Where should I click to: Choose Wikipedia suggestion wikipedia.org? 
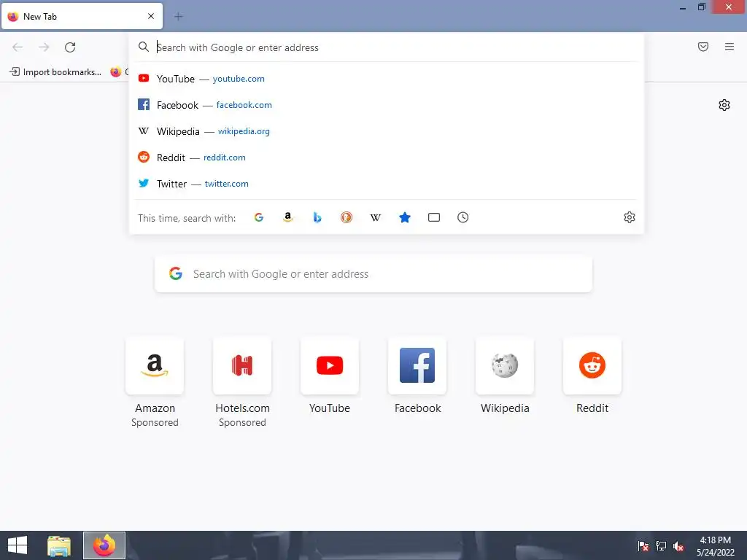click(x=386, y=131)
